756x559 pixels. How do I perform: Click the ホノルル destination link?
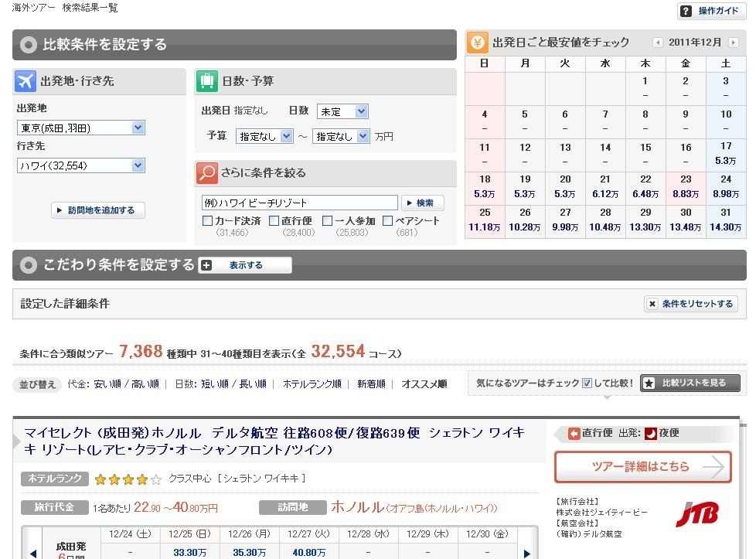click(x=357, y=507)
